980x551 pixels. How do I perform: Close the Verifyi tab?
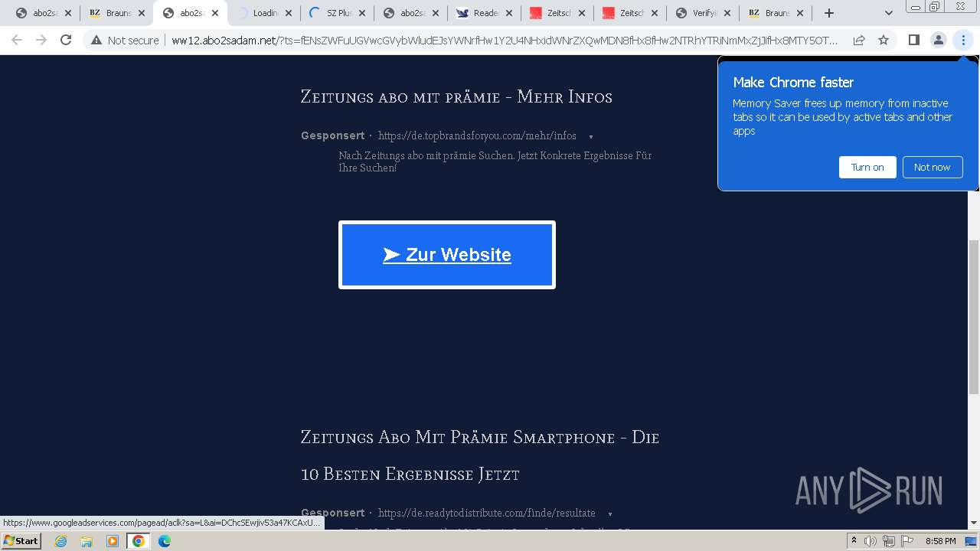pyautogui.click(x=727, y=13)
